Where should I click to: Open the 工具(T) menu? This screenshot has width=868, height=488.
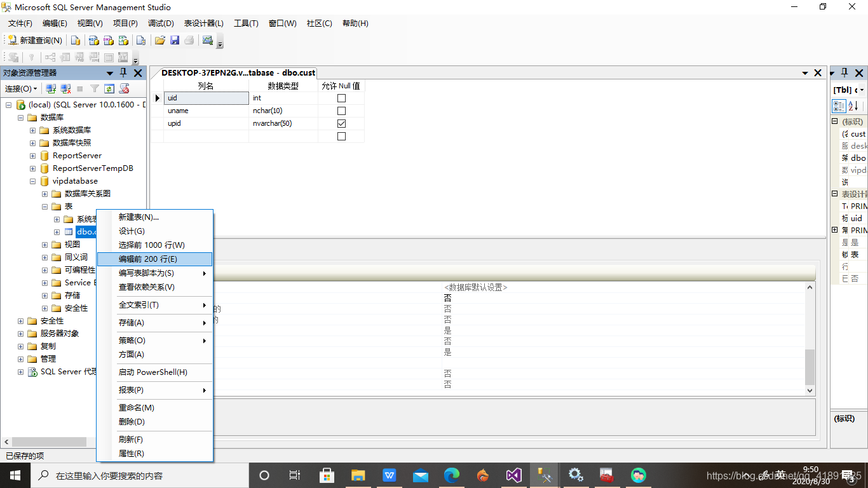click(246, 24)
